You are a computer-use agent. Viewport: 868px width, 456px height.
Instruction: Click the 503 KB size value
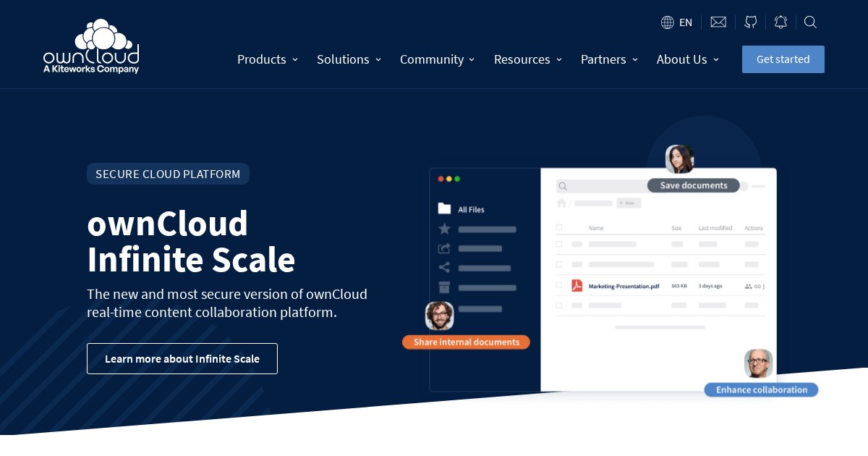point(679,286)
